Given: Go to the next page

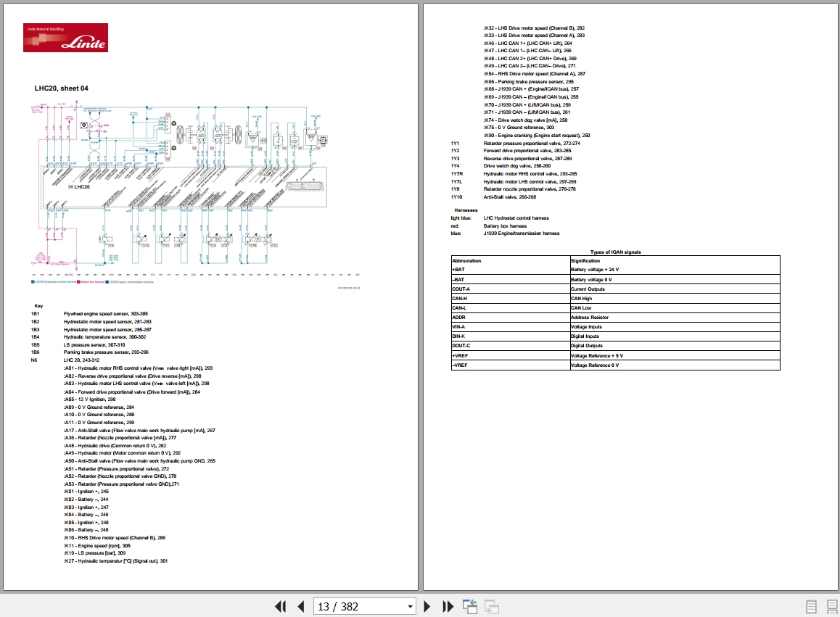Looking at the screenshot, I should point(427,606).
